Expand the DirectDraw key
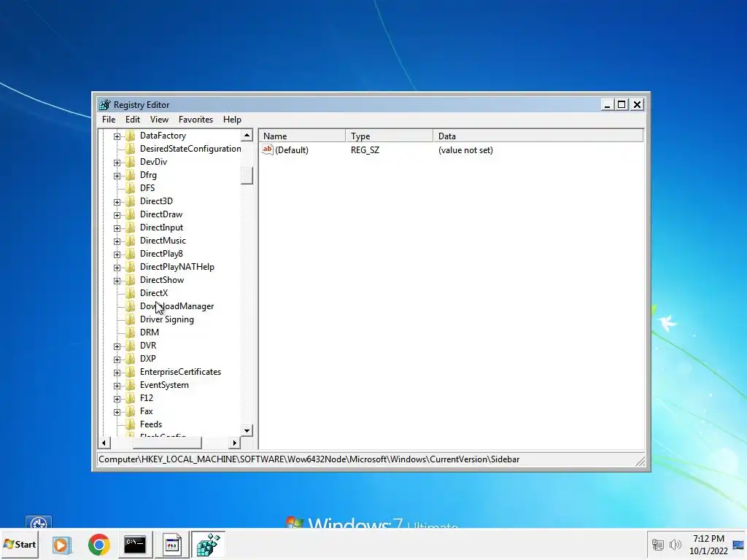 [117, 215]
